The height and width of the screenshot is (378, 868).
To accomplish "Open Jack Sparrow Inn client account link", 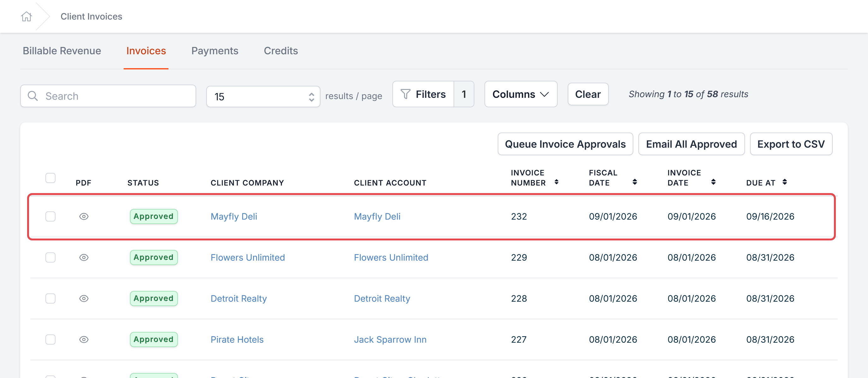I will [390, 340].
